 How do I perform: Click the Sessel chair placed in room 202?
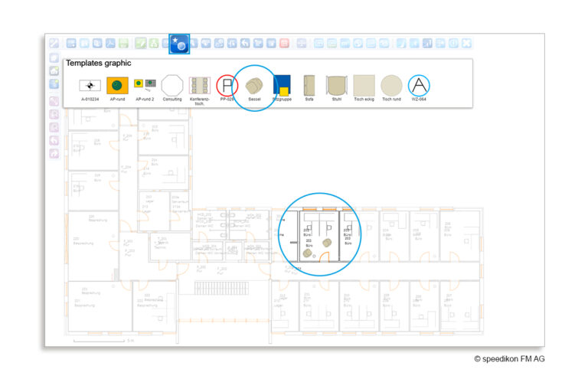coord(308,253)
